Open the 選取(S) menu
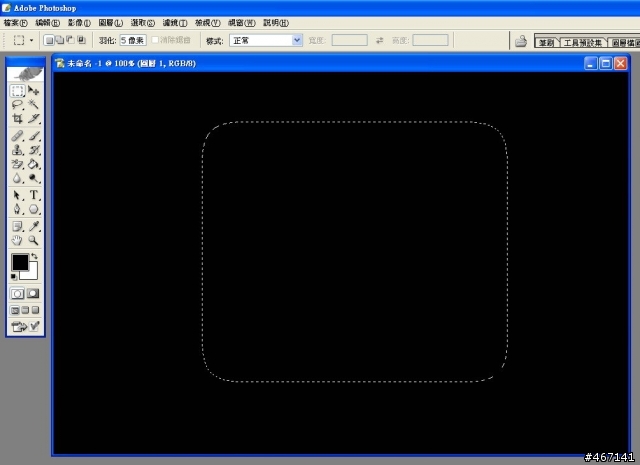 (x=142, y=23)
